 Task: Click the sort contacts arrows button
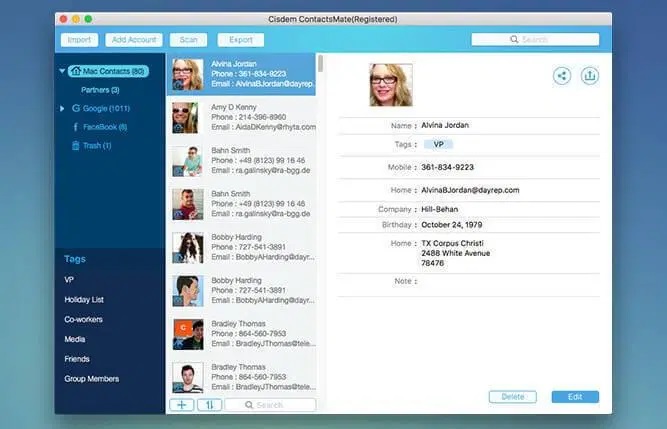209,405
